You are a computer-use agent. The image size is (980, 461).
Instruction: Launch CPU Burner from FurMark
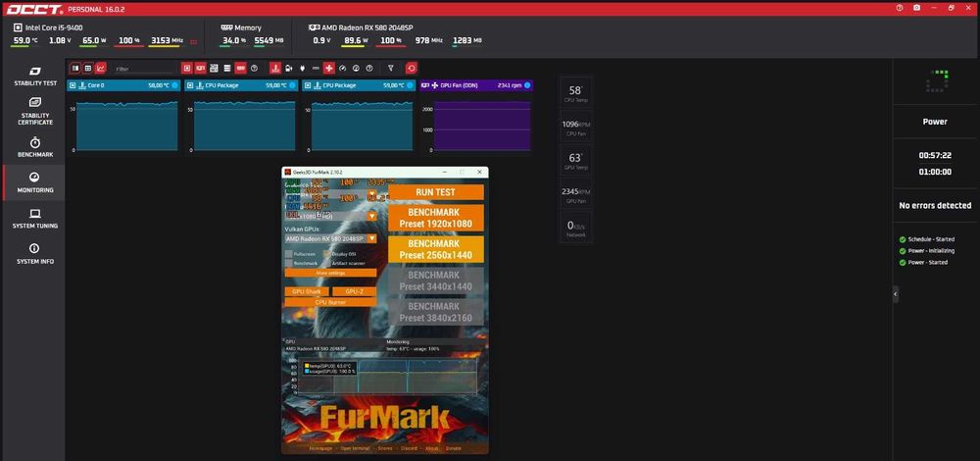(330, 302)
